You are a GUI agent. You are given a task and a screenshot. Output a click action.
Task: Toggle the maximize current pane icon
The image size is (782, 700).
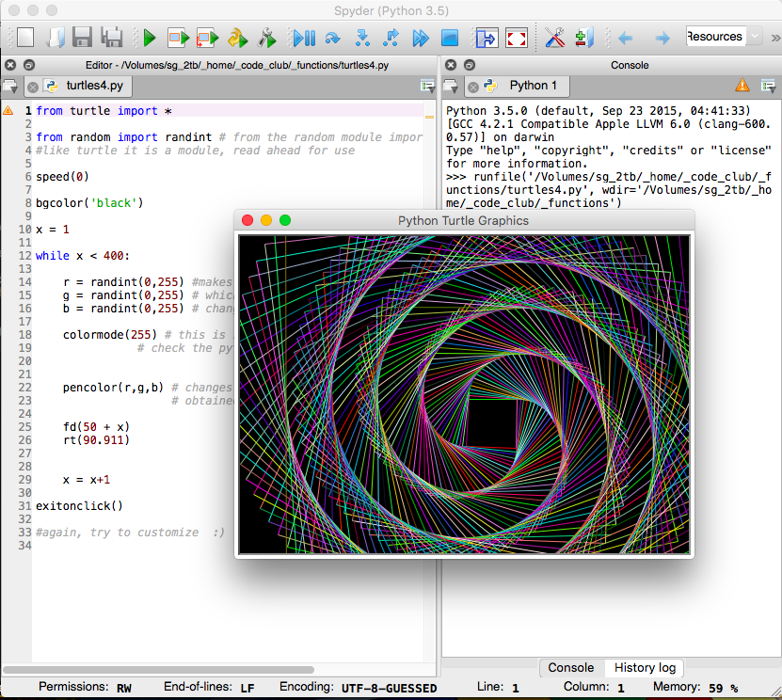click(487, 38)
